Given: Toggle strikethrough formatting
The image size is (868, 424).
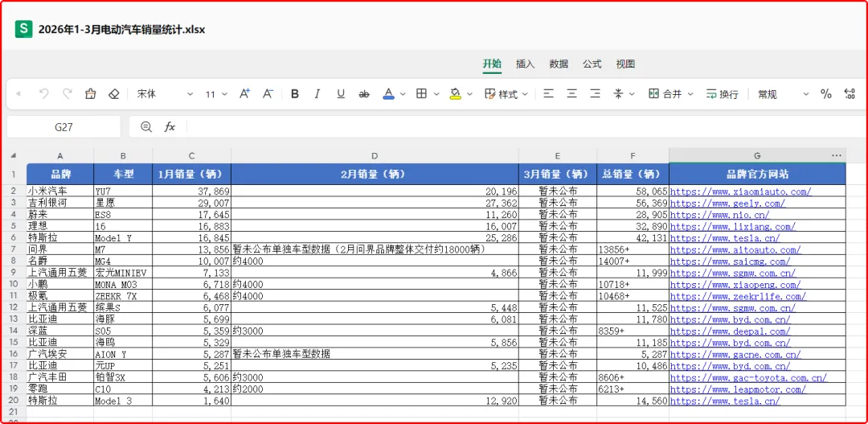Looking at the screenshot, I should (x=364, y=94).
